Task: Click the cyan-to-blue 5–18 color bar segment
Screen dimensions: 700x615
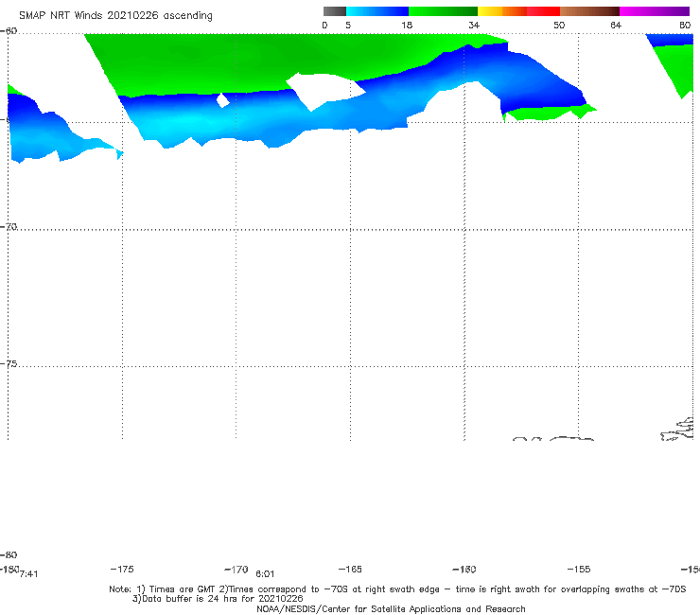Action: click(x=377, y=11)
